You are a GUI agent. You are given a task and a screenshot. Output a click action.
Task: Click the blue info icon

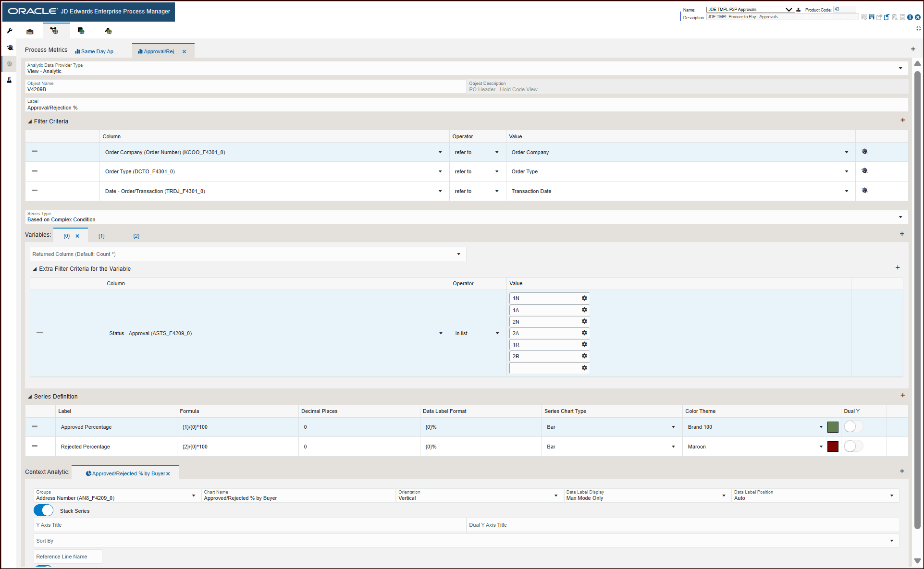point(910,17)
